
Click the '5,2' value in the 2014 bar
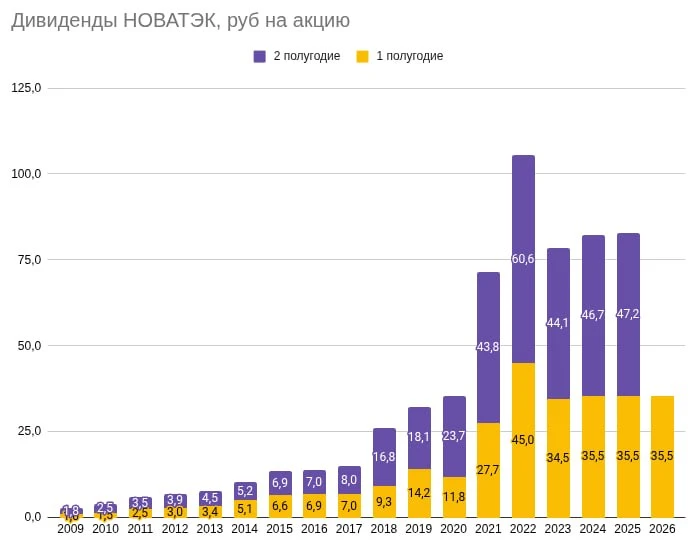[245, 491]
